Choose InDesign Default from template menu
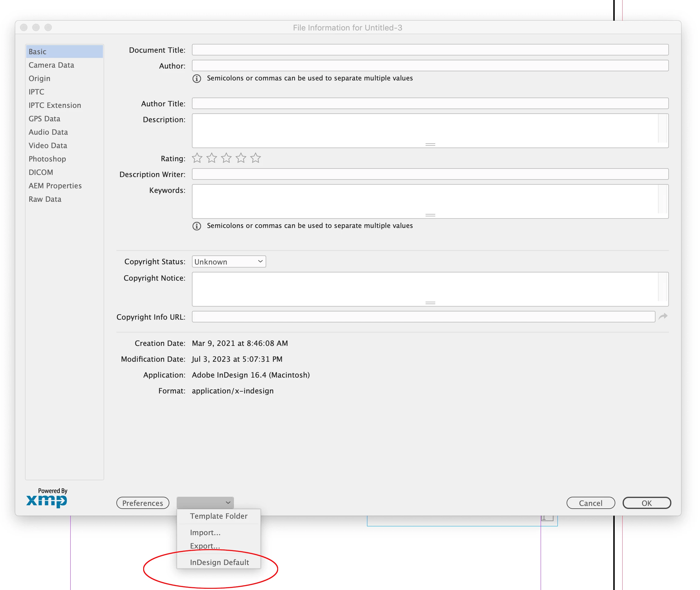 pos(219,562)
